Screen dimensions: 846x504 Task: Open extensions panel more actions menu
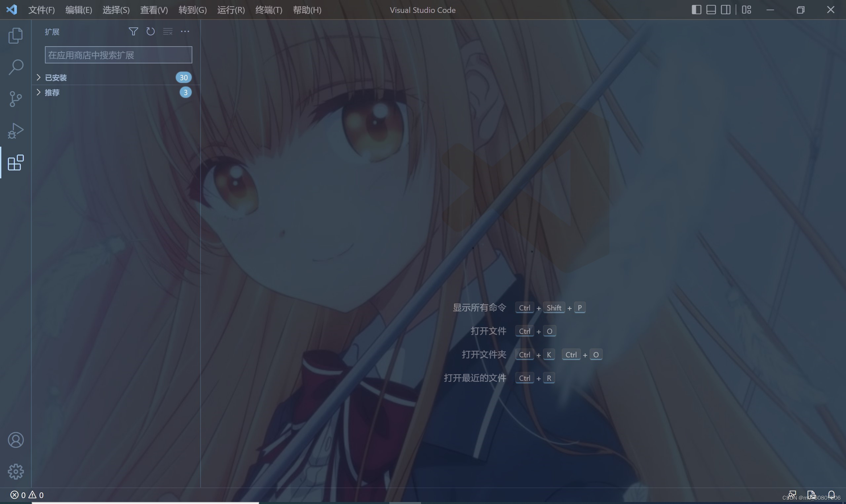pos(185,32)
